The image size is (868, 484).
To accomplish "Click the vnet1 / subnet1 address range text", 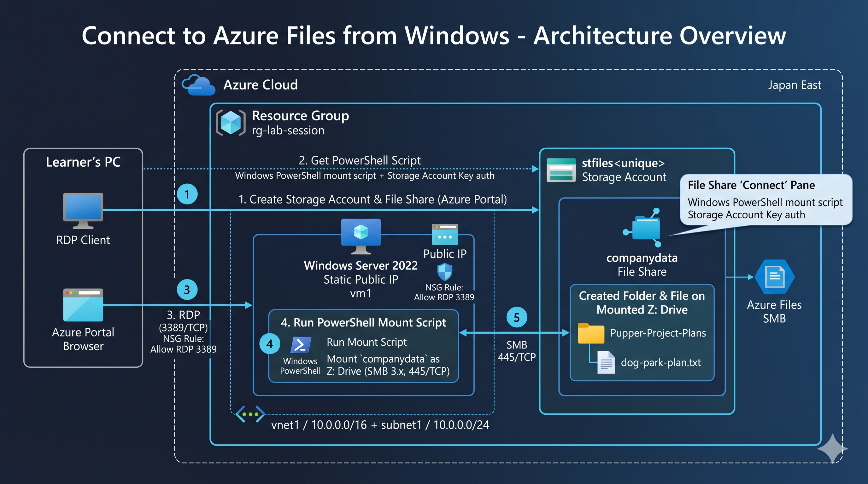I will tap(380, 425).
